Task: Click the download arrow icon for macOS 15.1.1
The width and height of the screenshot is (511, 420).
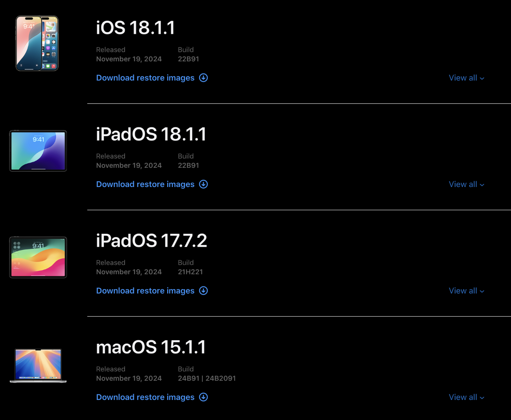Action: (203, 397)
